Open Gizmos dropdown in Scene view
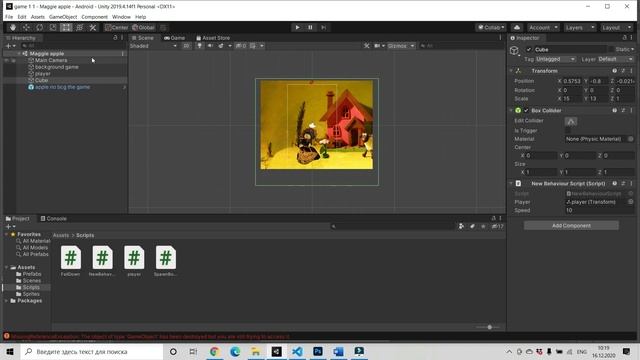This screenshot has width=640, height=360. [401, 46]
